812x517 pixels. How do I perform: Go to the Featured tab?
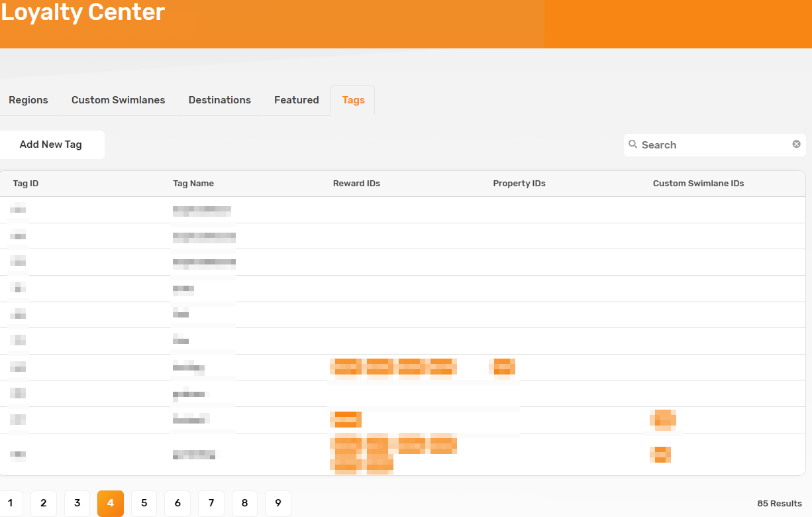pyautogui.click(x=296, y=100)
